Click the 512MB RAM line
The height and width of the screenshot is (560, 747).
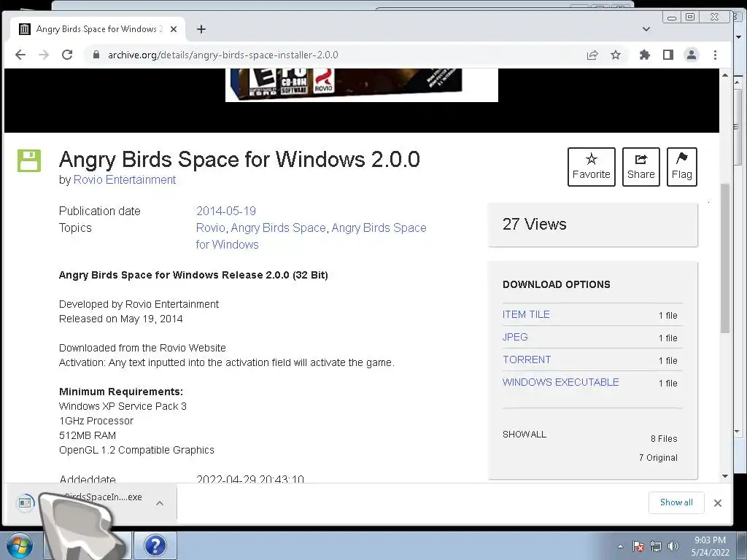click(x=88, y=435)
